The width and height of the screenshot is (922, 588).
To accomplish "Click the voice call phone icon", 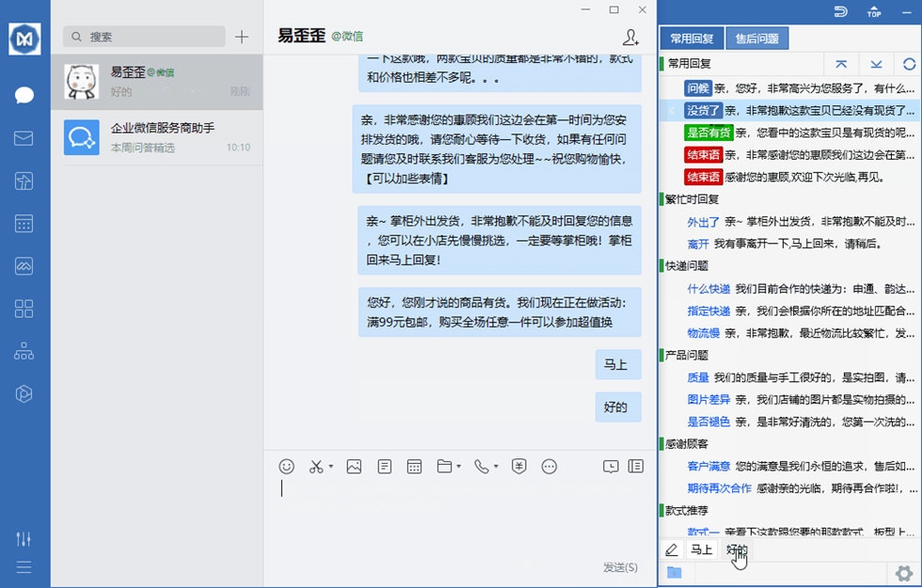I will [x=480, y=466].
